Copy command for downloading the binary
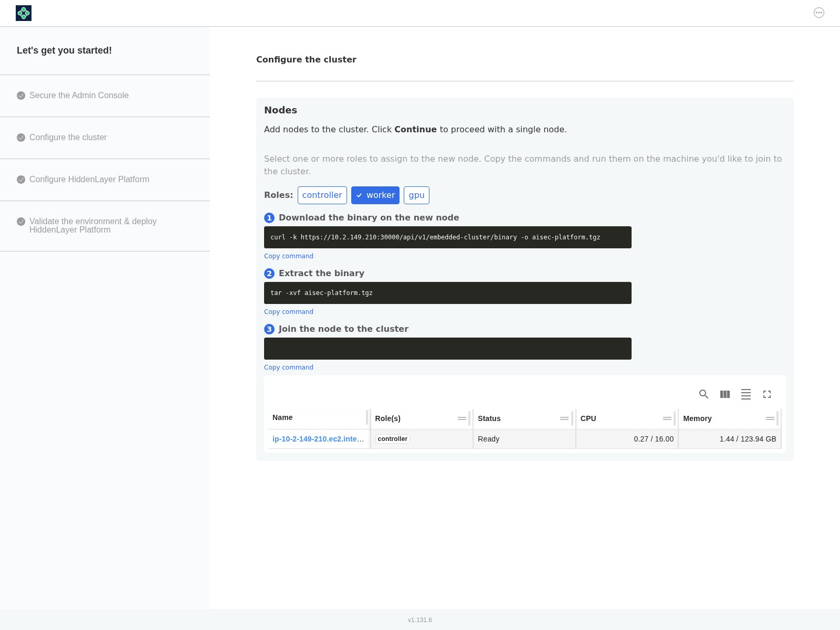840x630 pixels. [x=289, y=256]
